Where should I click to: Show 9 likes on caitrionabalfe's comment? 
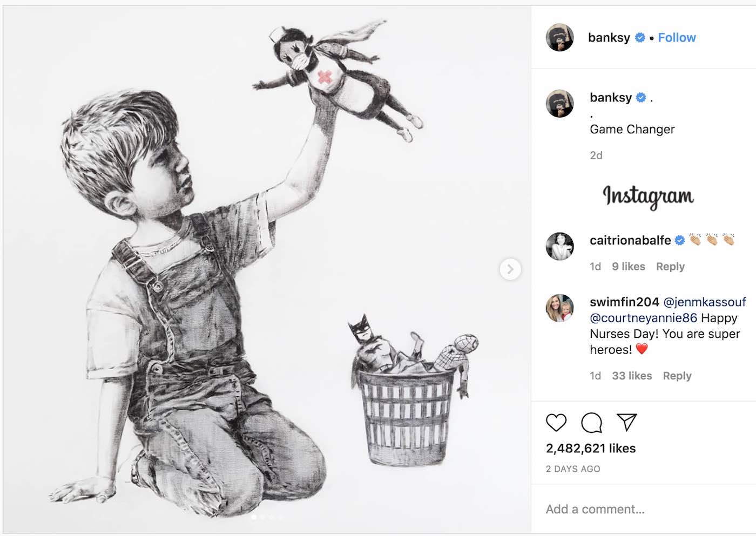[x=629, y=267]
